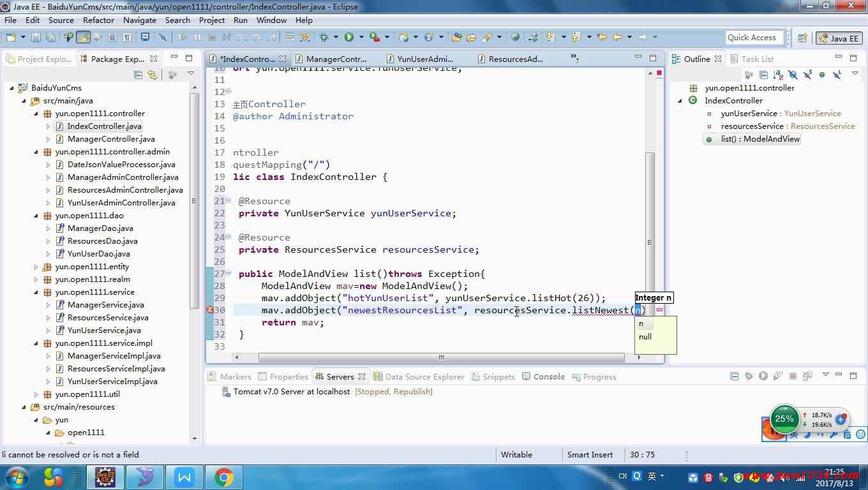Click the Open Web Browser globe icon
Viewport: 868px width, 490px height.
(515, 37)
